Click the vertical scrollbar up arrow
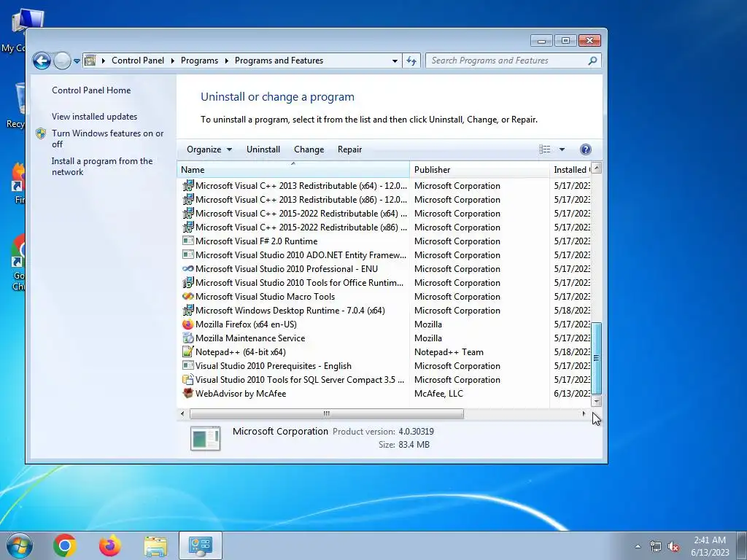 [597, 168]
